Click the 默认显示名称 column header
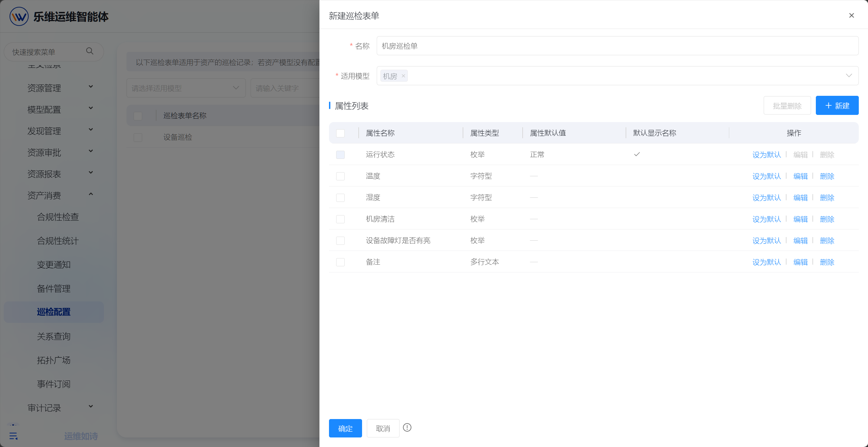Viewport: 868px width, 447px height. [655, 133]
